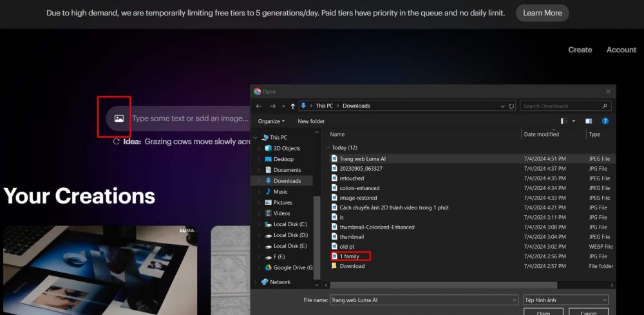The height and width of the screenshot is (315, 644).
Task: Refresh the Idea suggestion icon
Action: 116,142
